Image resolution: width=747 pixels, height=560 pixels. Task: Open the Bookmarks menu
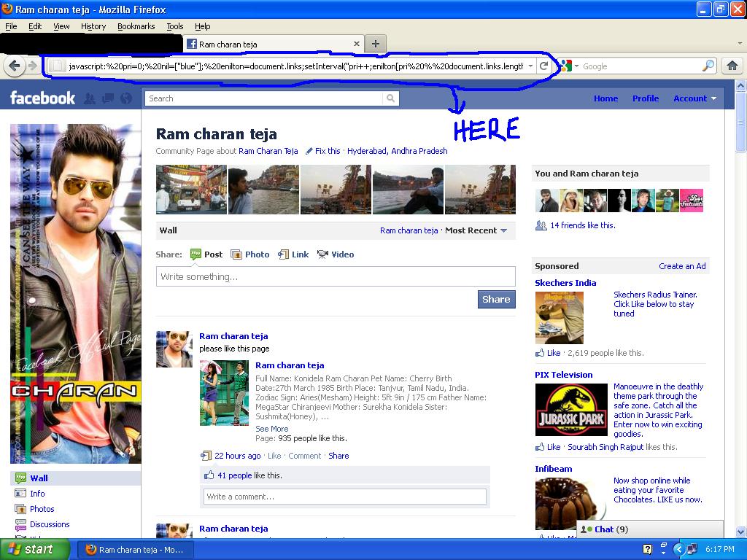pos(136,26)
